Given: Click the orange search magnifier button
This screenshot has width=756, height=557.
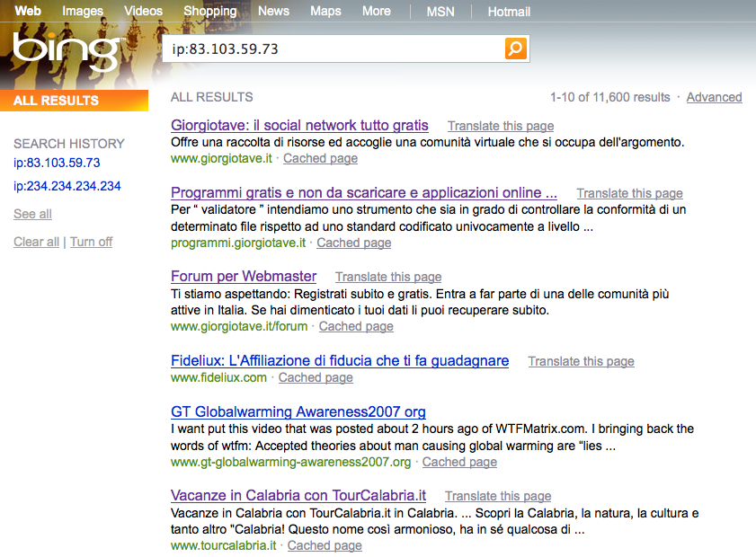Looking at the screenshot, I should (515, 49).
